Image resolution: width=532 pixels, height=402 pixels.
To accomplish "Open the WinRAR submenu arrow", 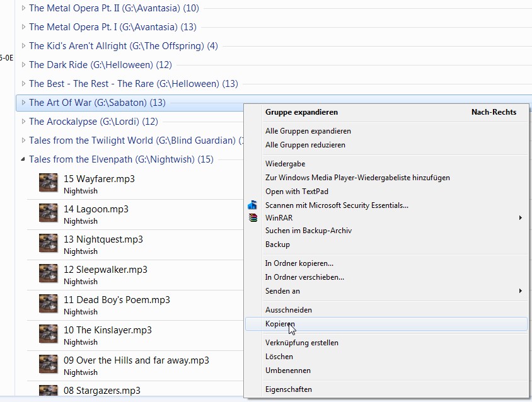I will pyautogui.click(x=520, y=218).
